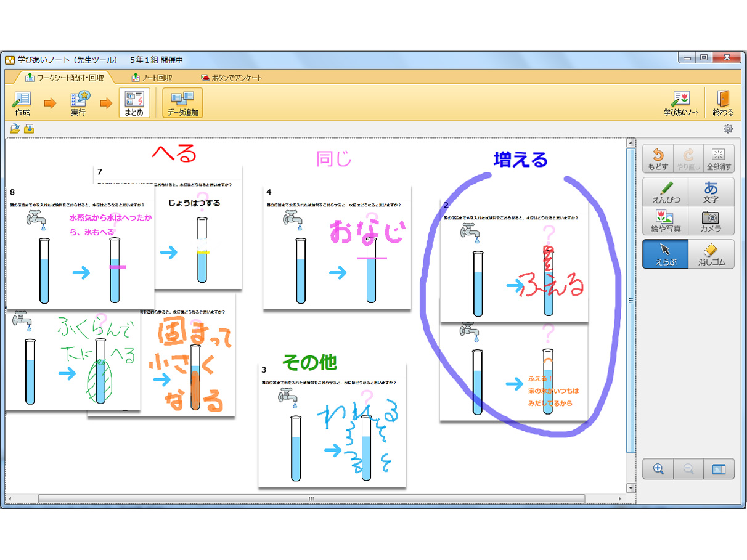The width and height of the screenshot is (747, 560).
Task: Switch to the ノート回収 tab
Action: pos(152,78)
